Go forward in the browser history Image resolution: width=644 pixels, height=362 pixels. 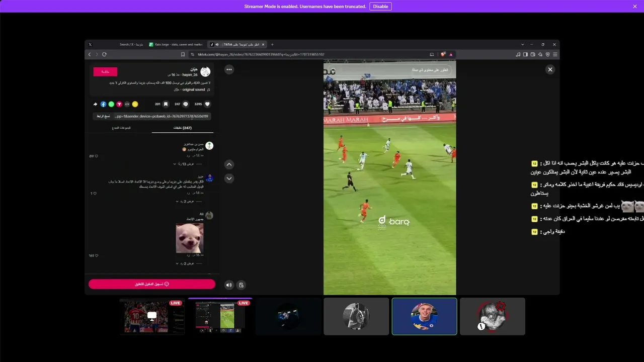click(97, 54)
